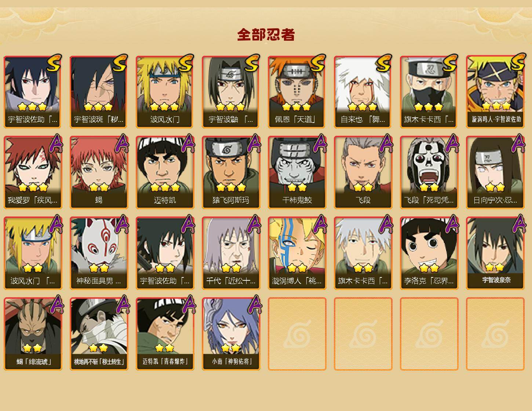
Task: Open the 神秘面具男 masked ninja card
Action: 99,253
